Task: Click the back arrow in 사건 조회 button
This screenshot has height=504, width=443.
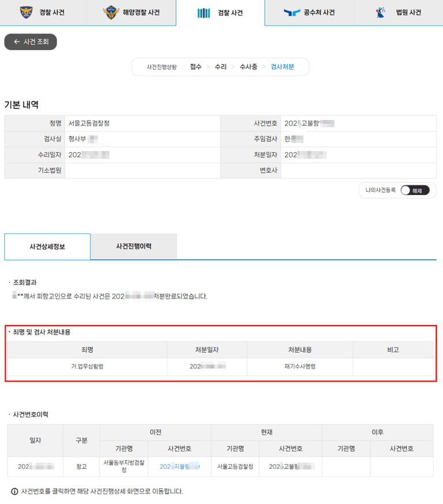Action: 17,42
